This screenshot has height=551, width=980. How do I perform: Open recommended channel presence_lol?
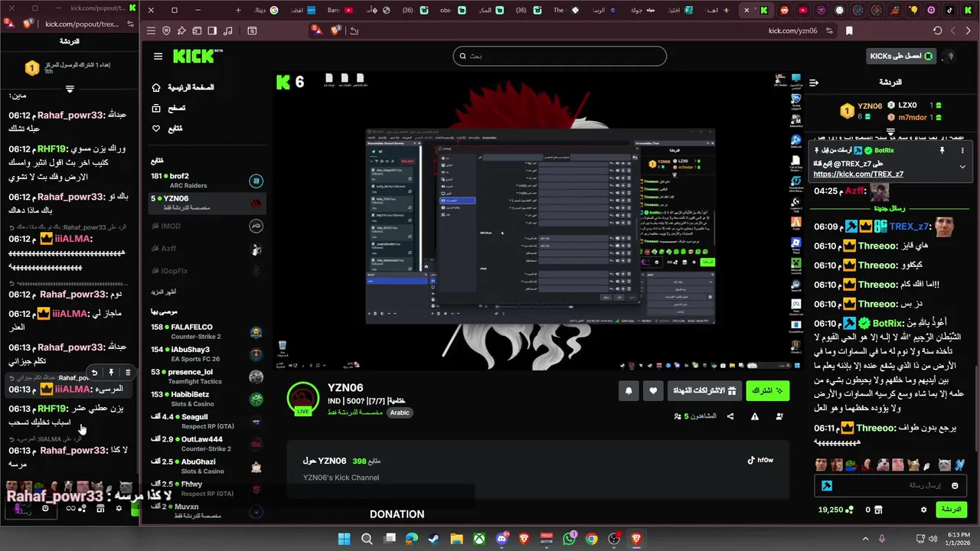pos(207,377)
